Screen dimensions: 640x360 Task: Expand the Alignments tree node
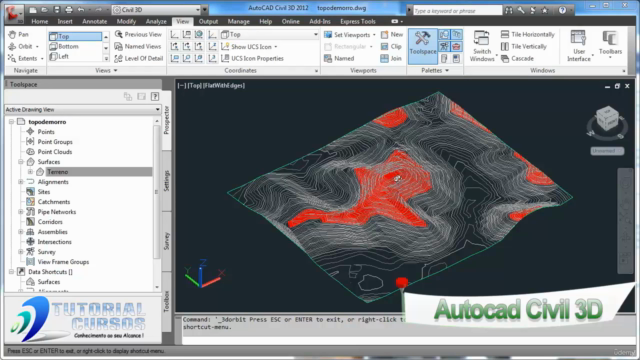point(21,182)
